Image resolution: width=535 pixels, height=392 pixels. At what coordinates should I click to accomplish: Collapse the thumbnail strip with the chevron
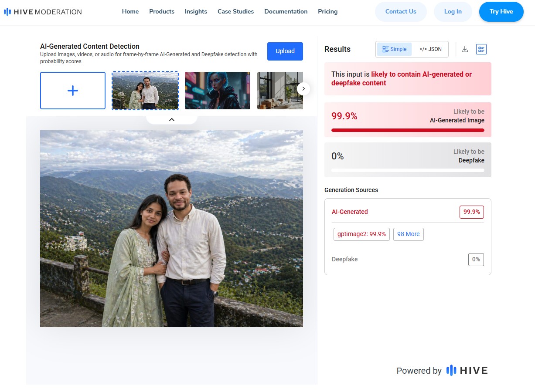(x=171, y=119)
